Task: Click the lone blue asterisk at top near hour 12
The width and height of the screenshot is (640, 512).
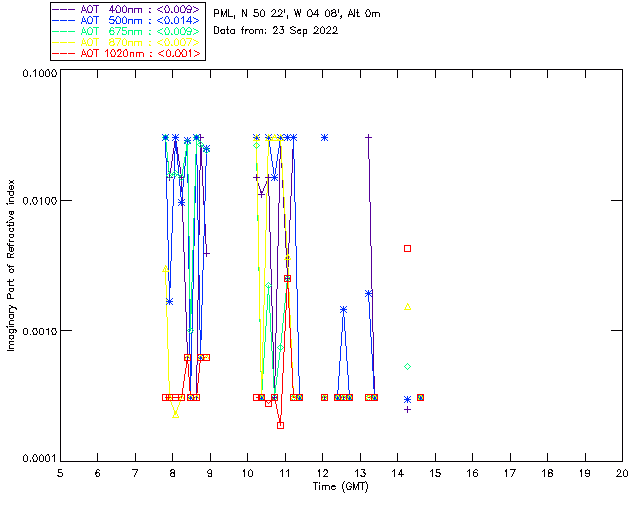Action: click(324, 138)
